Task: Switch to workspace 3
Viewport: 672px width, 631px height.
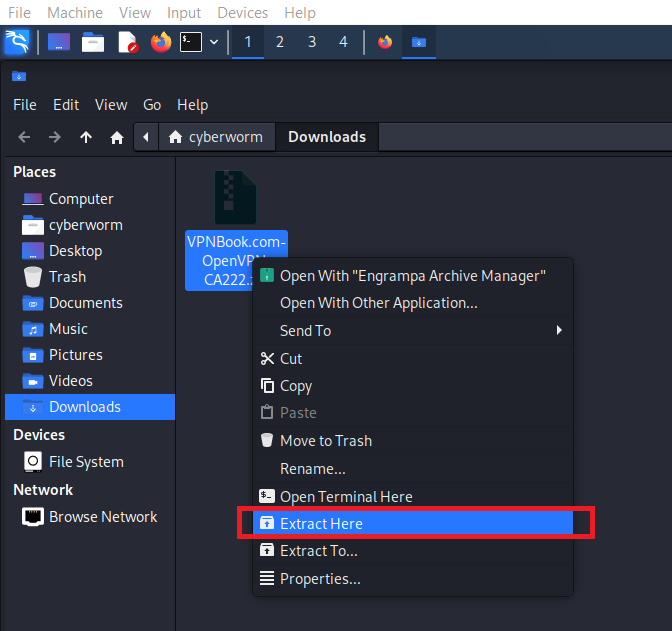Action: 312,42
